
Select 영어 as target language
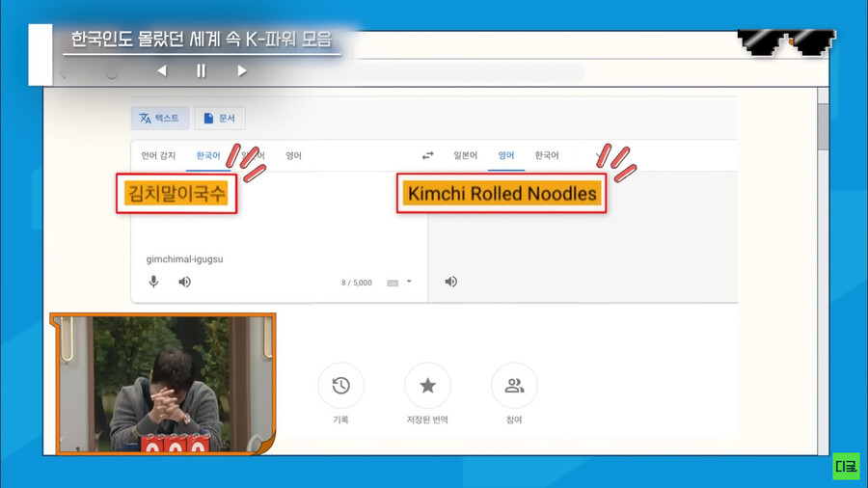506,155
